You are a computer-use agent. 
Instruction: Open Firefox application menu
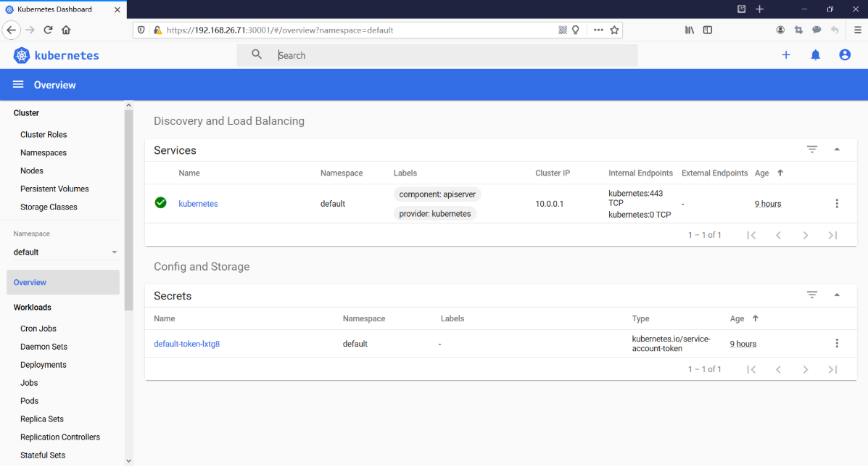tap(857, 30)
